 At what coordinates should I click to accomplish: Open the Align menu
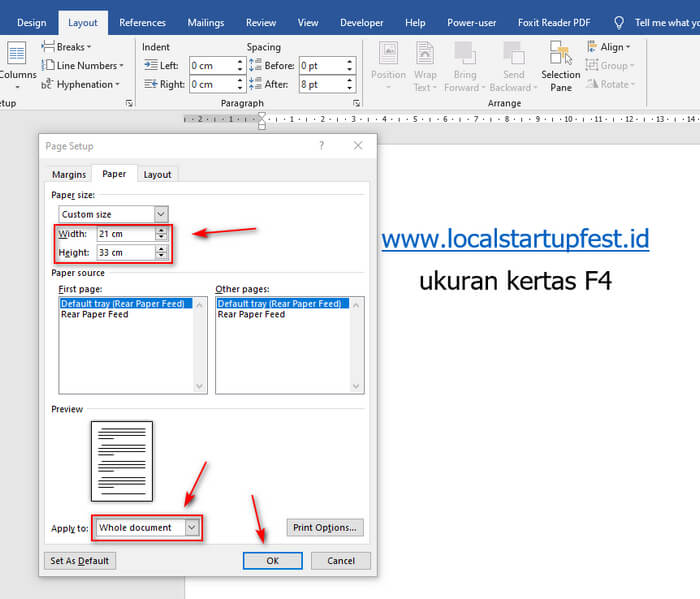coord(608,47)
